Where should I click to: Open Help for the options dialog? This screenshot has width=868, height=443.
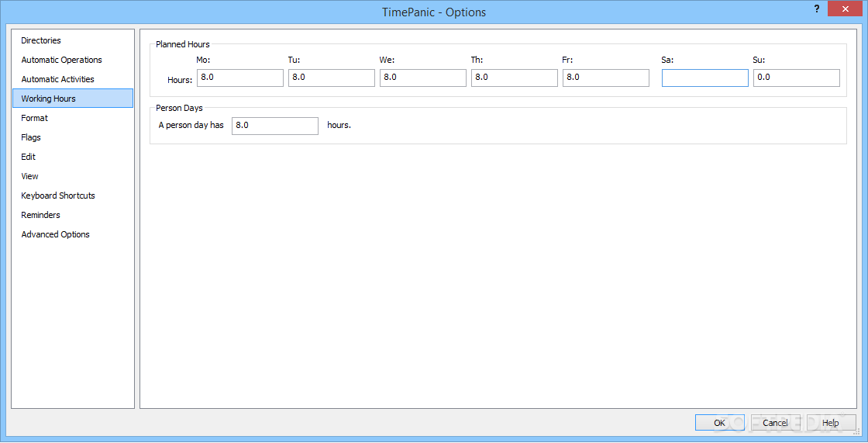pos(830,423)
